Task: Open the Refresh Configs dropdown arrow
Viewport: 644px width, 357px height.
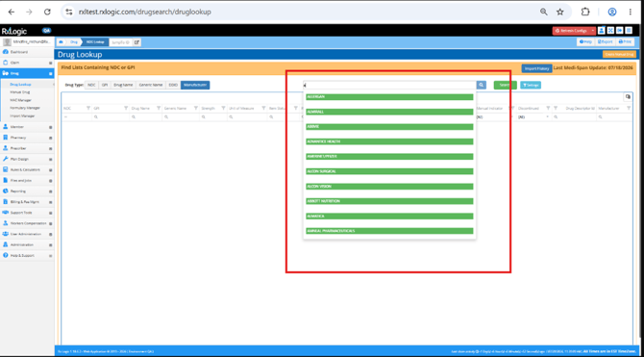Action: [593, 31]
